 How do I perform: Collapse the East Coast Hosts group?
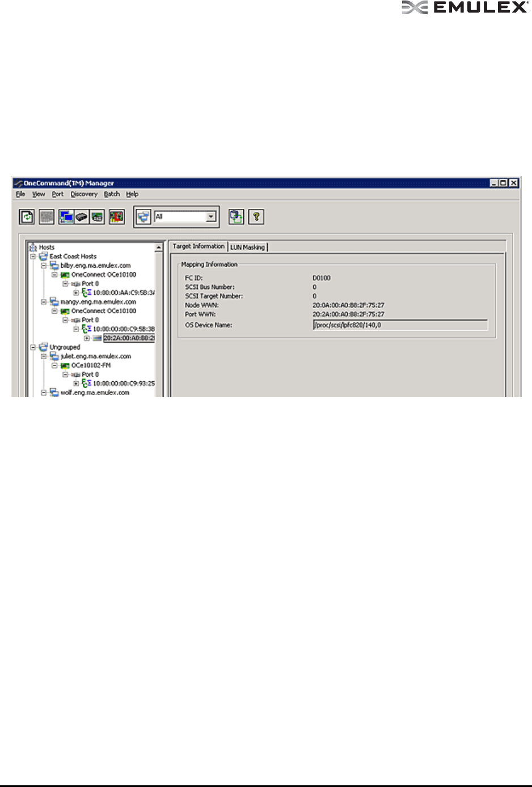click(x=33, y=256)
